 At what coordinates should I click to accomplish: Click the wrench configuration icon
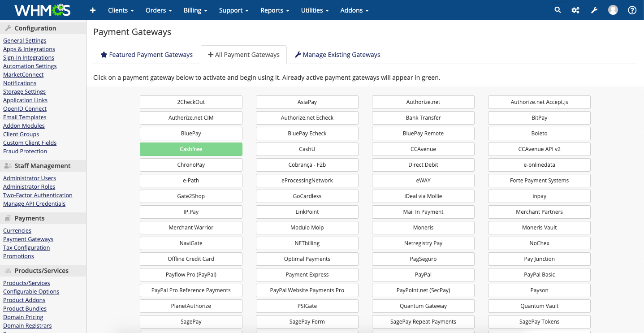pos(594,10)
